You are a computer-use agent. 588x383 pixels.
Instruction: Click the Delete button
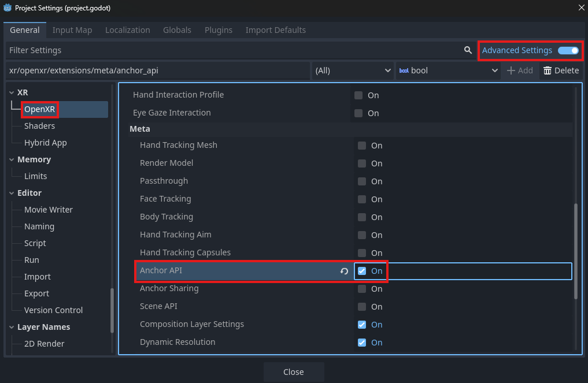click(x=561, y=70)
